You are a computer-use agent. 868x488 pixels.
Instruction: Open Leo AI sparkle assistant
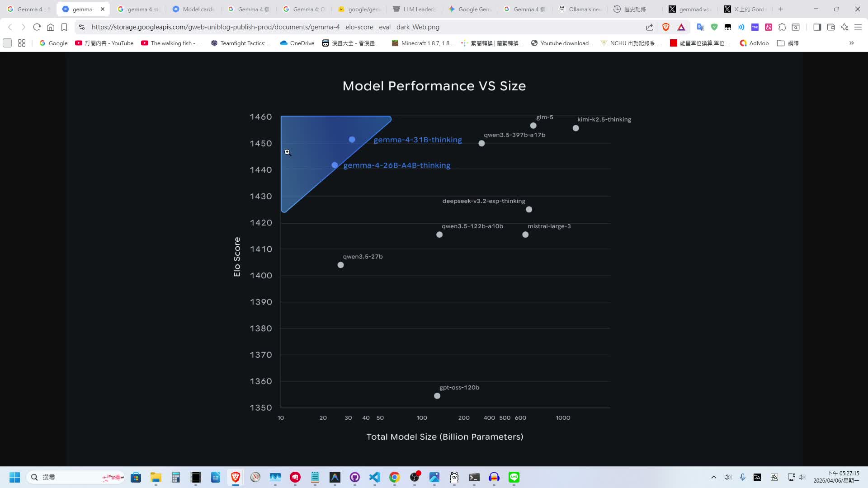point(844,27)
